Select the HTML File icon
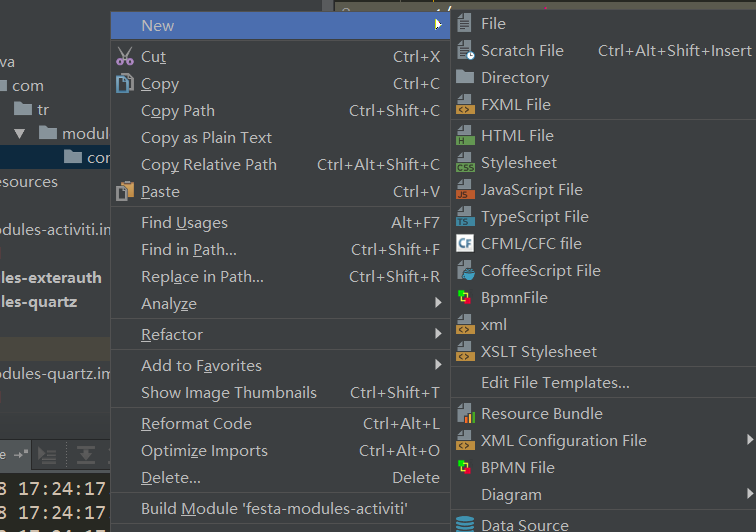The width and height of the screenshot is (756, 532). (x=465, y=136)
